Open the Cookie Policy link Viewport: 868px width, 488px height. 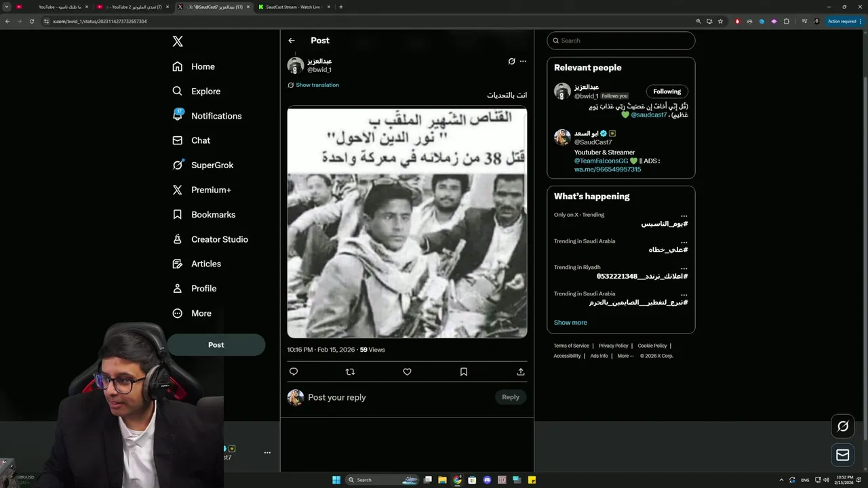click(x=652, y=346)
